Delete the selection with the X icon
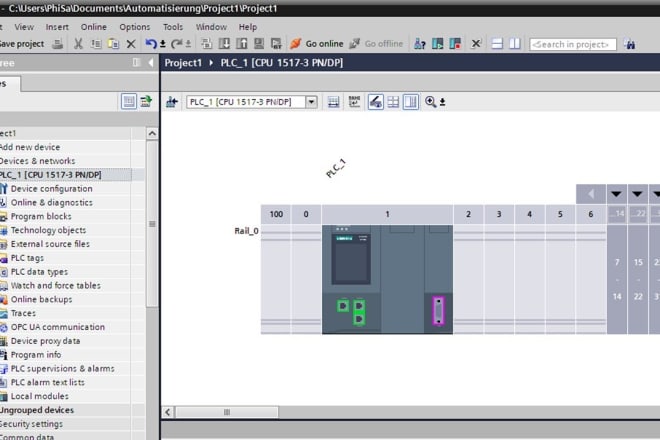The height and width of the screenshot is (440, 660). tap(131, 44)
